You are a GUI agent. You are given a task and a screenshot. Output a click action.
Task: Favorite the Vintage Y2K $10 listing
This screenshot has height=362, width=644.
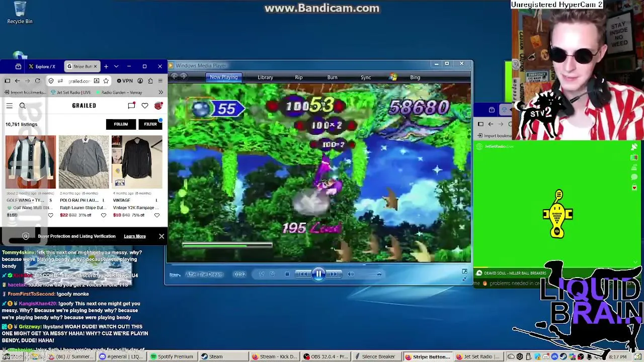pyautogui.click(x=157, y=215)
